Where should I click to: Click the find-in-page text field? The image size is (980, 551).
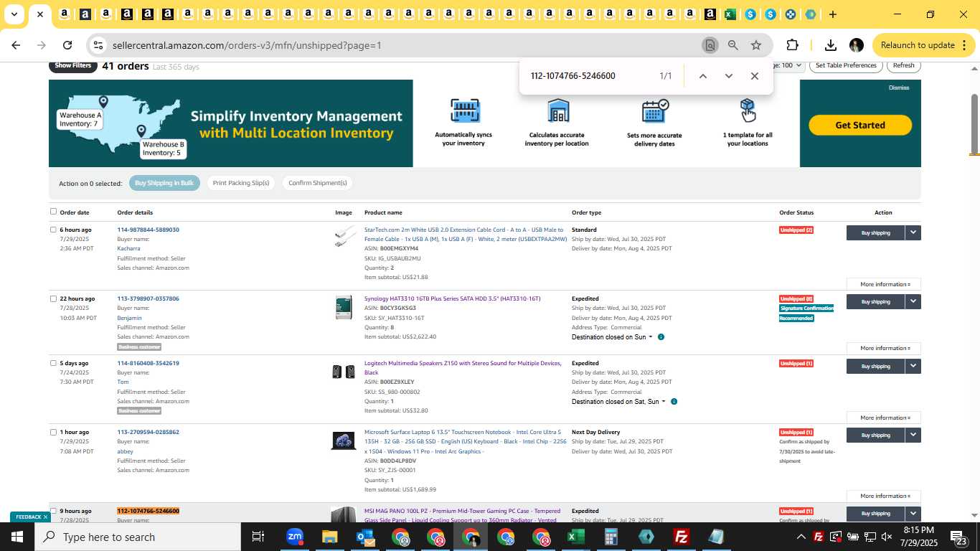pos(588,76)
